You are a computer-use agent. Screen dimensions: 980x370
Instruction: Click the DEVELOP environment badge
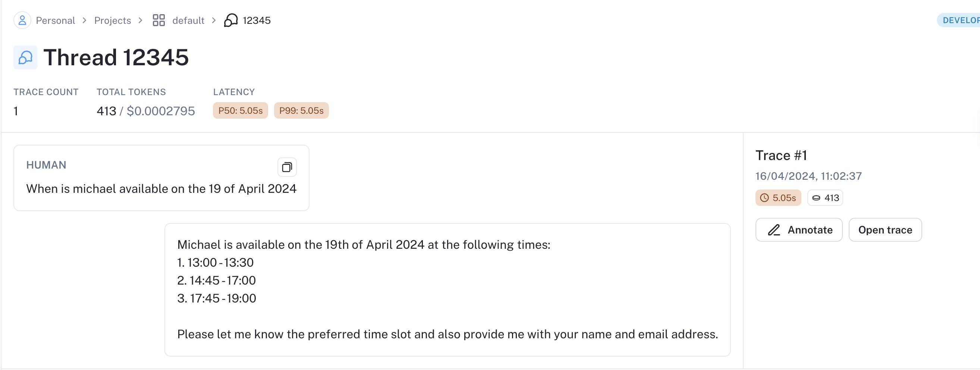tap(959, 20)
